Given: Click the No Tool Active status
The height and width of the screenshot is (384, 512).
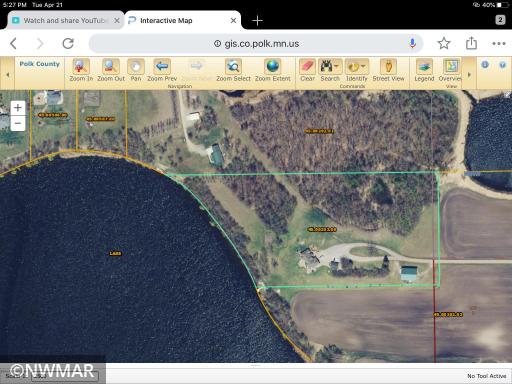Looking at the screenshot, I should coord(486,376).
